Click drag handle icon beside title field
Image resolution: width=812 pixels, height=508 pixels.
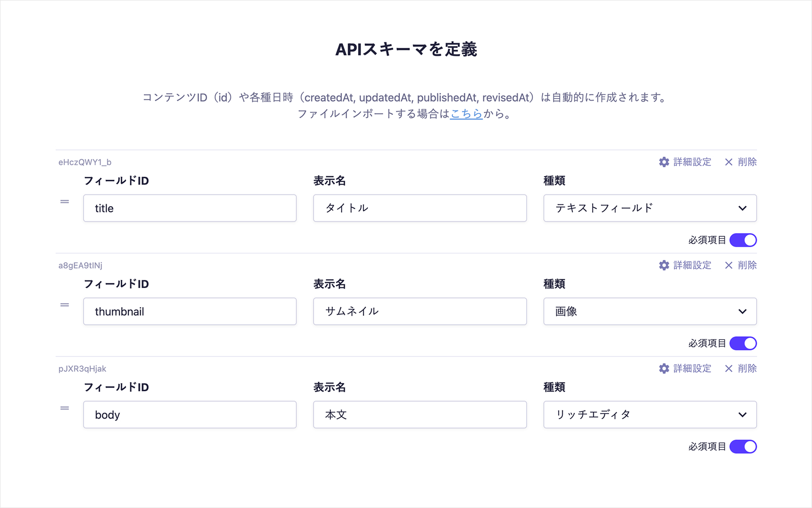pos(64,202)
